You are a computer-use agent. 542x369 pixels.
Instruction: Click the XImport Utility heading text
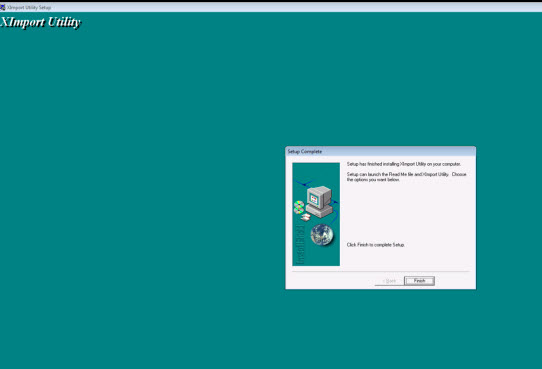pyautogui.click(x=40, y=22)
